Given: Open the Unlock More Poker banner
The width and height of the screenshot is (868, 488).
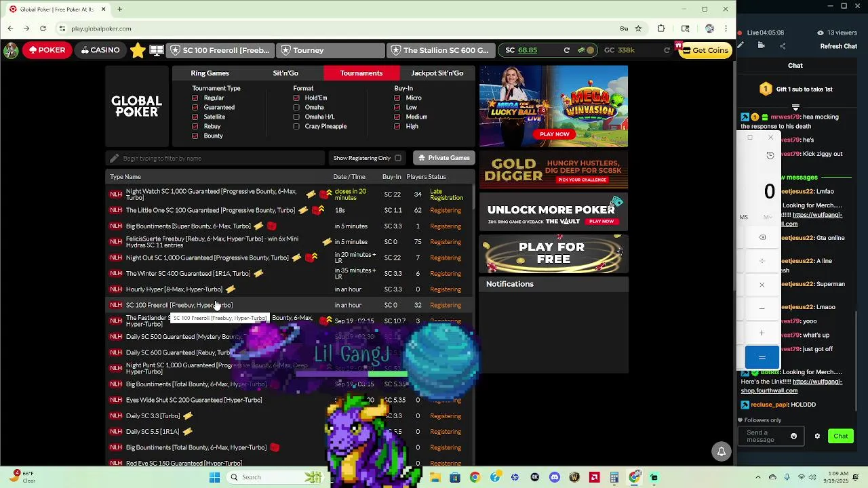Looking at the screenshot, I should point(553,212).
